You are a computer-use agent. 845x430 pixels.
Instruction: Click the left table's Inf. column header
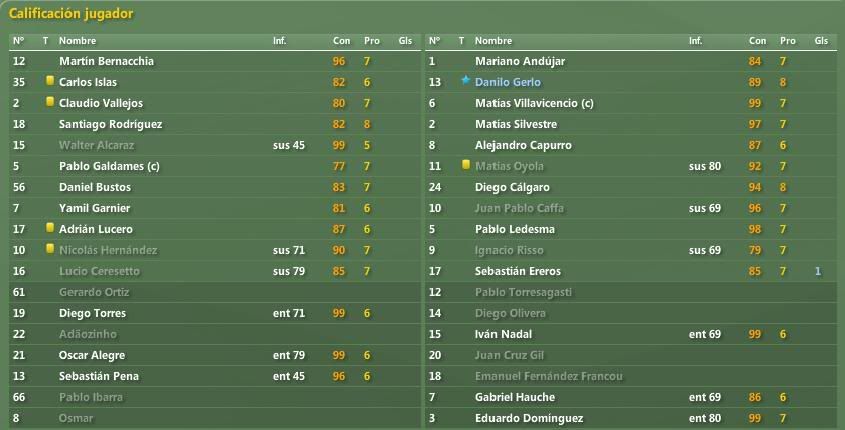tap(280, 40)
